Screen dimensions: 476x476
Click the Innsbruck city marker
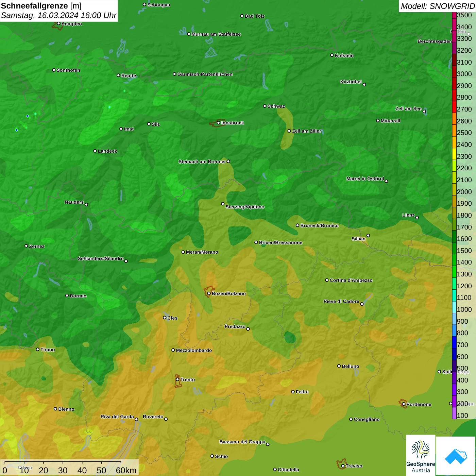[218, 123]
